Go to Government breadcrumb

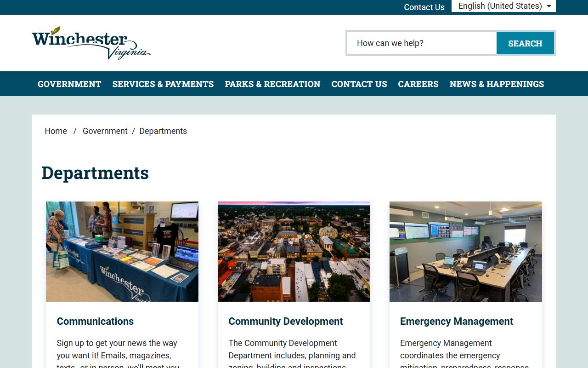pyautogui.click(x=105, y=131)
